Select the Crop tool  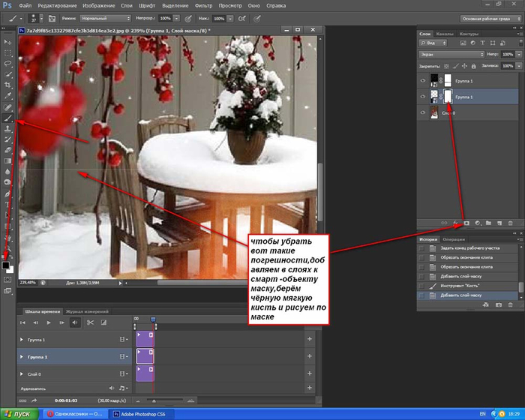coord(7,85)
